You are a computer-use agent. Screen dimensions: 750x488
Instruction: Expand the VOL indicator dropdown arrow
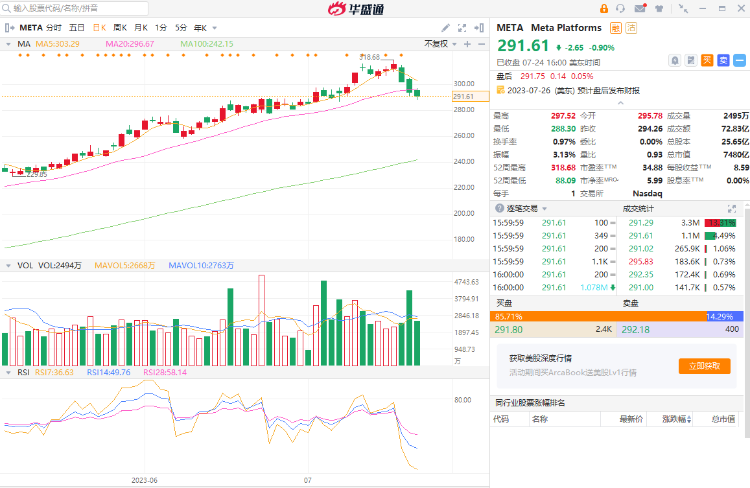coord(8,265)
